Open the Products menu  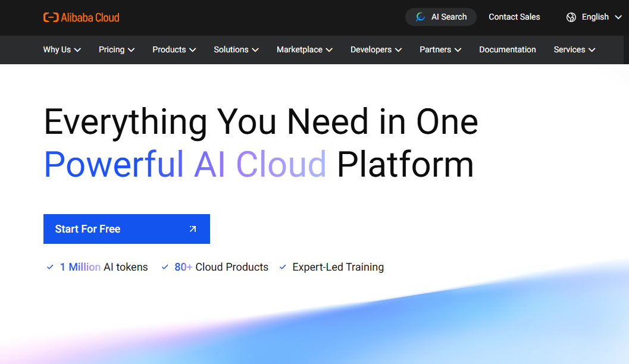(x=174, y=50)
